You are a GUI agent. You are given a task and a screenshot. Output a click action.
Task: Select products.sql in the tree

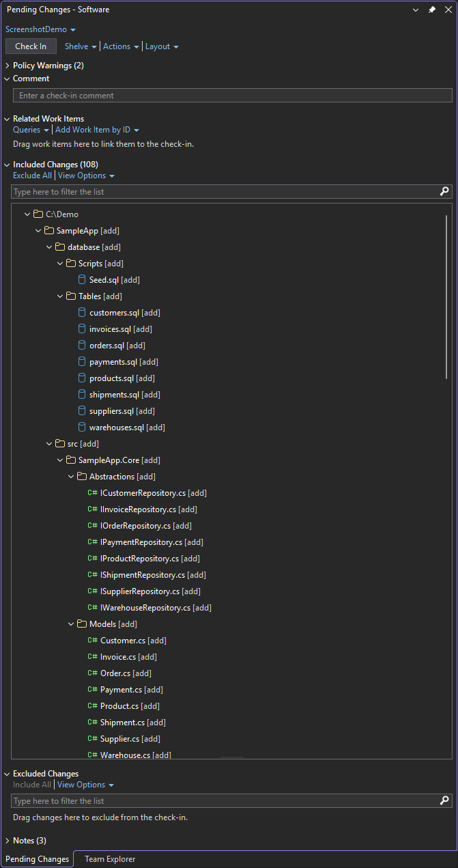[122, 378]
